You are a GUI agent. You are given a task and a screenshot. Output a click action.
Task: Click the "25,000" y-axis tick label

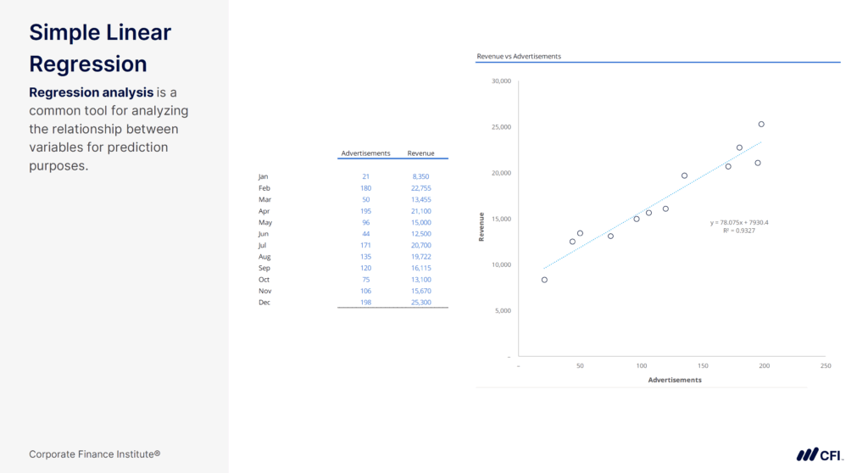[x=501, y=127]
